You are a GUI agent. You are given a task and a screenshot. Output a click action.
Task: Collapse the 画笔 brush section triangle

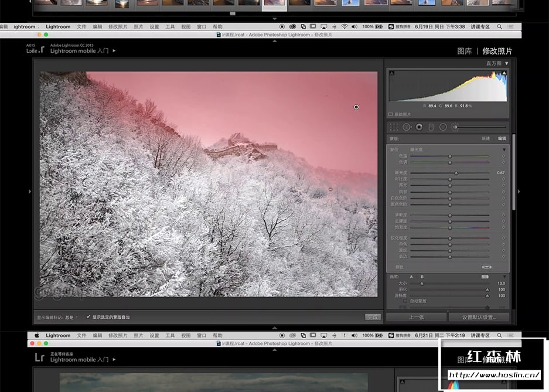coord(504,277)
